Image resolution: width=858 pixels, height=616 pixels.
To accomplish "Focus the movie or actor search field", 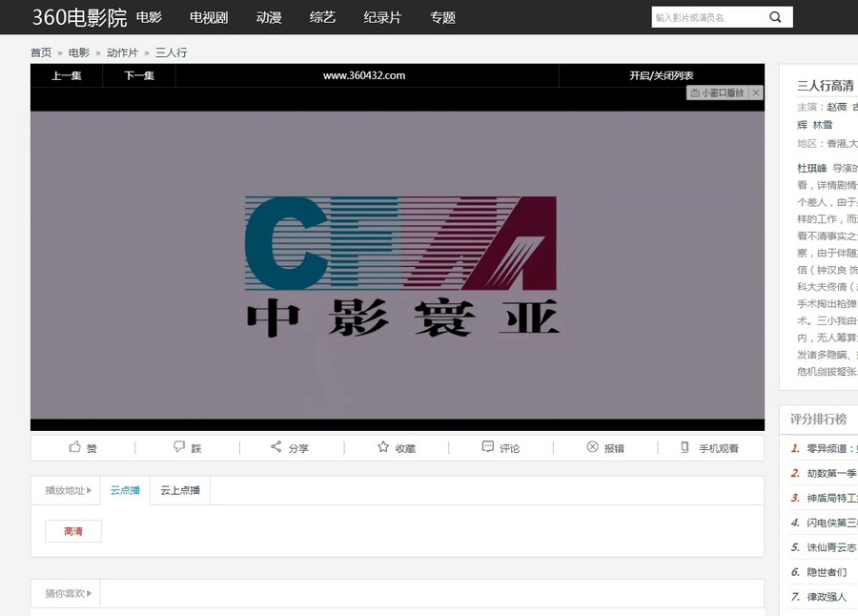I will coord(708,17).
